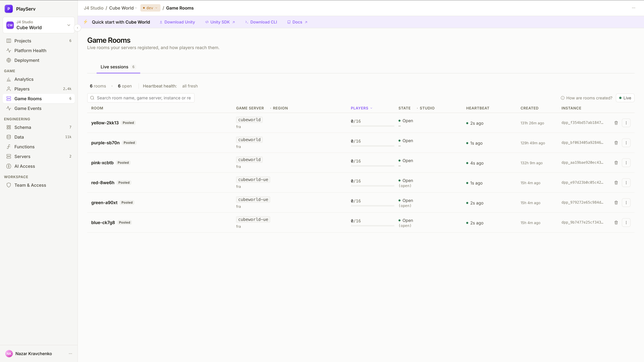The height and width of the screenshot is (362, 644).
Task: Click trash icon for green-a90xt room
Action: pos(616,203)
